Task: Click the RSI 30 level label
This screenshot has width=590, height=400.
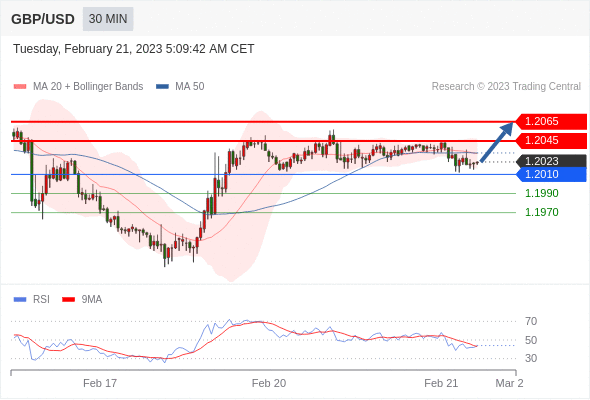Action: click(x=531, y=358)
